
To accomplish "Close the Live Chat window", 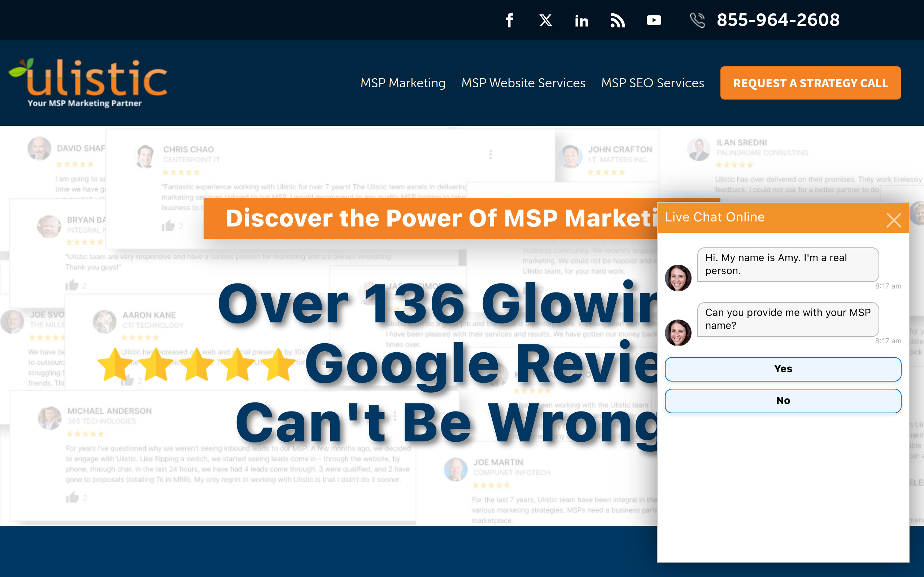I will [893, 220].
